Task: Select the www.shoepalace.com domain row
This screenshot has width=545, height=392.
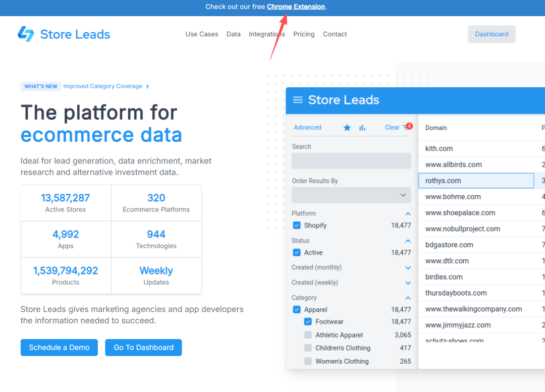Action: tap(481, 213)
